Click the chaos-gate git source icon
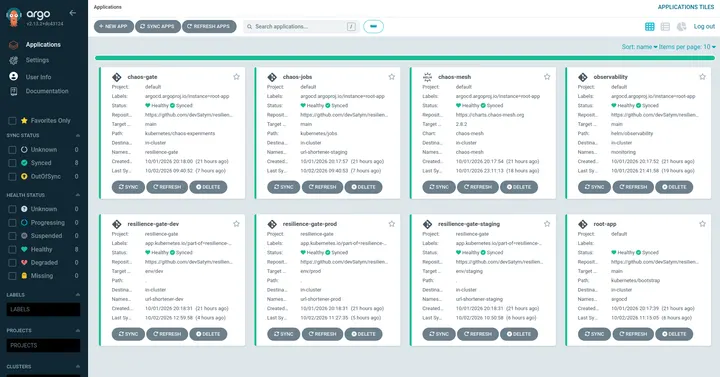 click(117, 77)
